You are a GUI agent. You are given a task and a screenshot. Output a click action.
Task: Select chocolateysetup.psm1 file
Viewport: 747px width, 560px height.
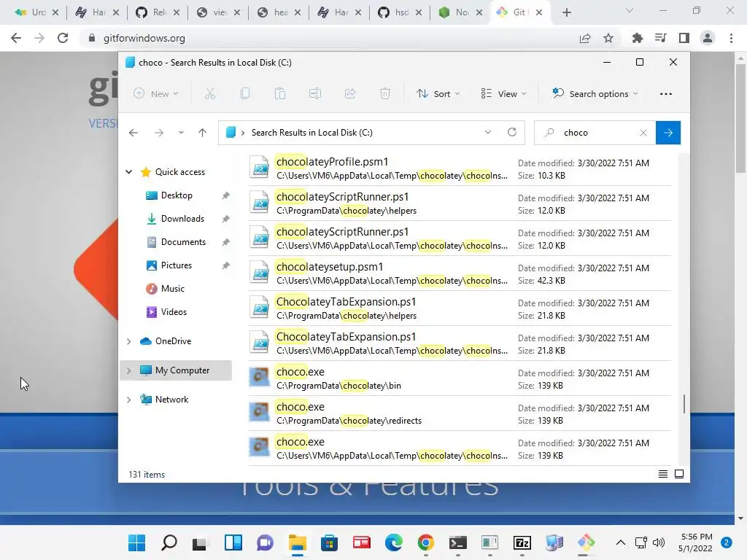[x=460, y=273]
